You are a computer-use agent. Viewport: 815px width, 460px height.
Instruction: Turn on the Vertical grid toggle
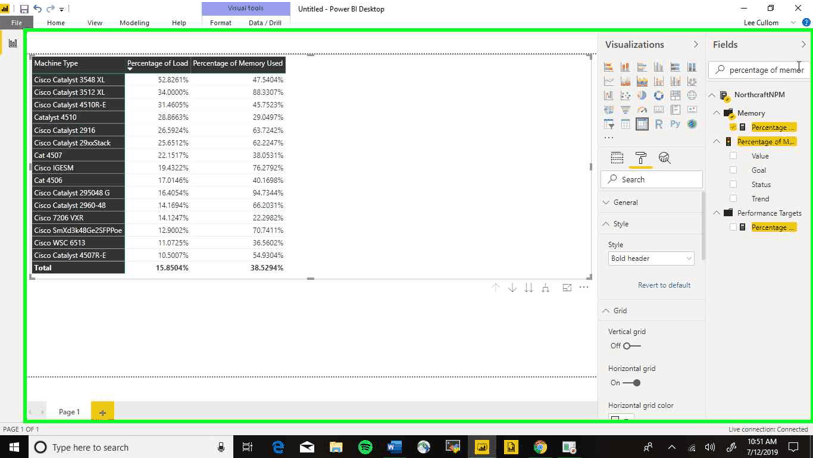tap(632, 346)
